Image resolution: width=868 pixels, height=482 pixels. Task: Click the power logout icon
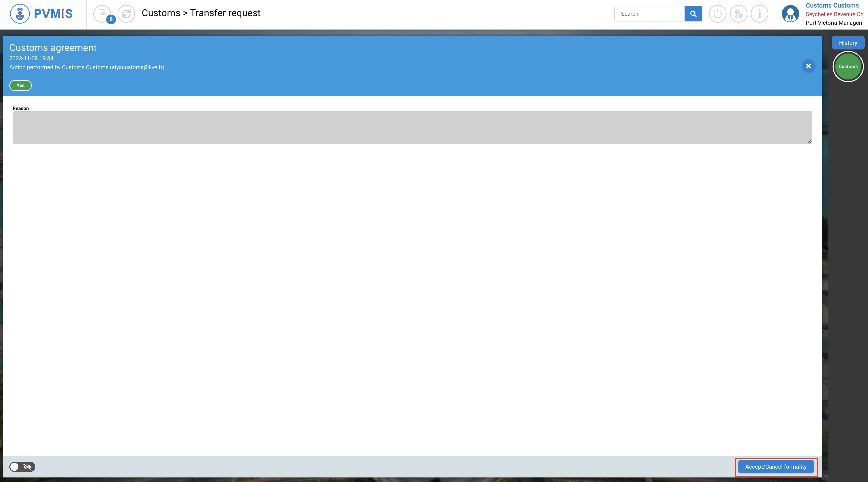point(717,14)
